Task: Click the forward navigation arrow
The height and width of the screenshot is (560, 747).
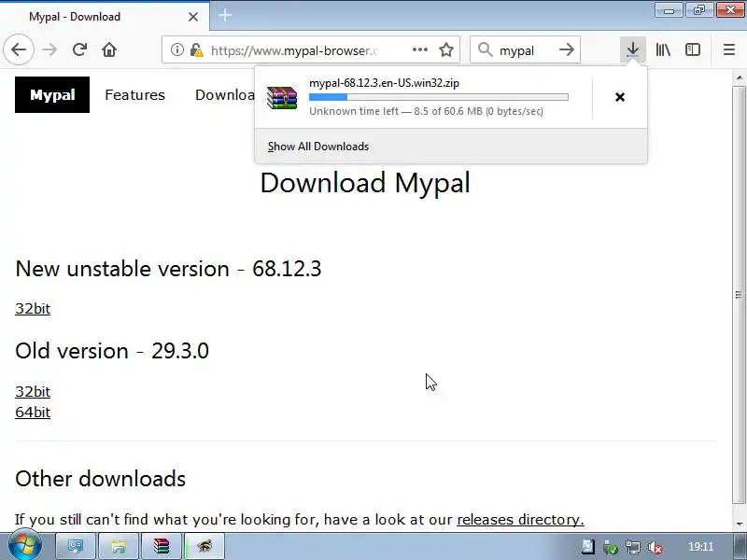Action: click(x=49, y=49)
